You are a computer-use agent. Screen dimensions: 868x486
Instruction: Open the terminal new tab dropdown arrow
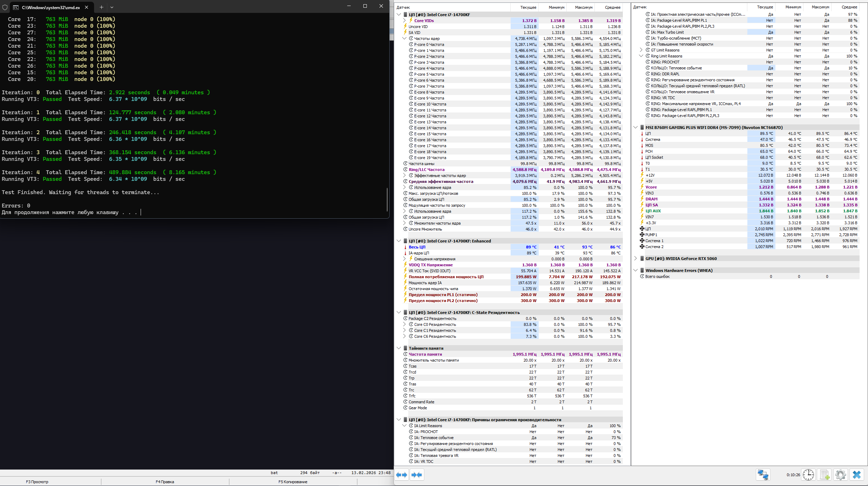point(112,7)
